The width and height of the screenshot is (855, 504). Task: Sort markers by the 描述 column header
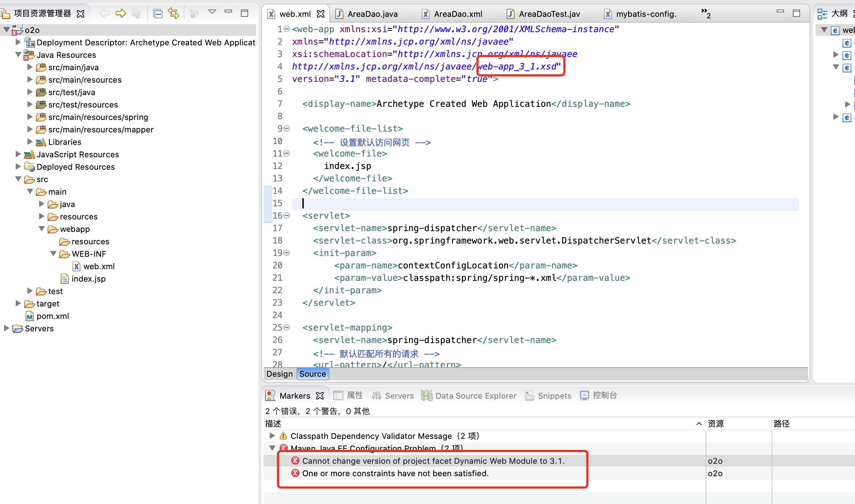tap(273, 424)
